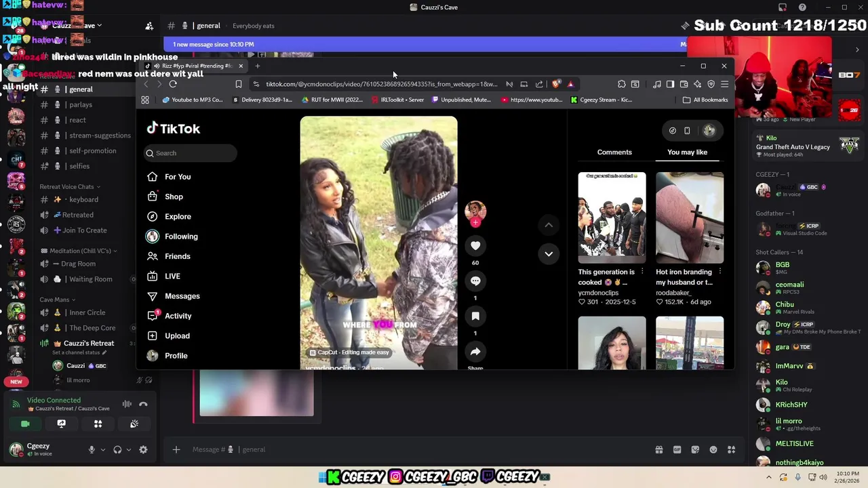
Task: Open Discord gift icon in message bar
Action: (658, 449)
